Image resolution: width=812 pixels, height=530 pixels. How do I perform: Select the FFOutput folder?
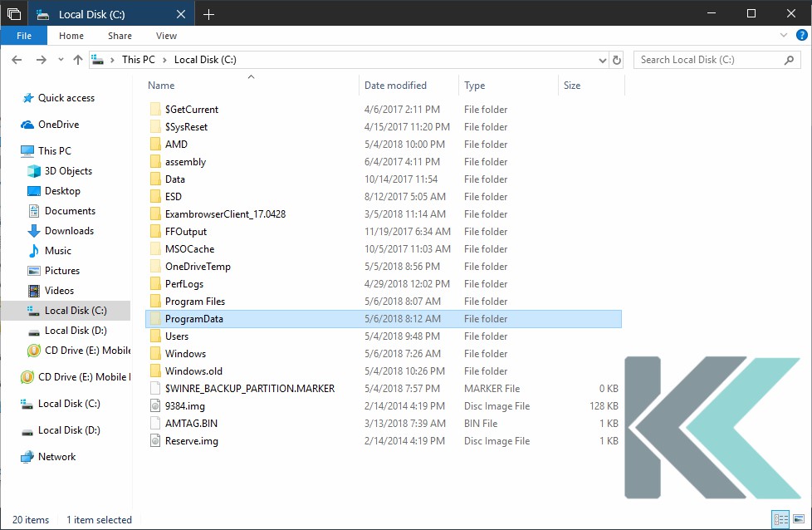pyautogui.click(x=186, y=232)
